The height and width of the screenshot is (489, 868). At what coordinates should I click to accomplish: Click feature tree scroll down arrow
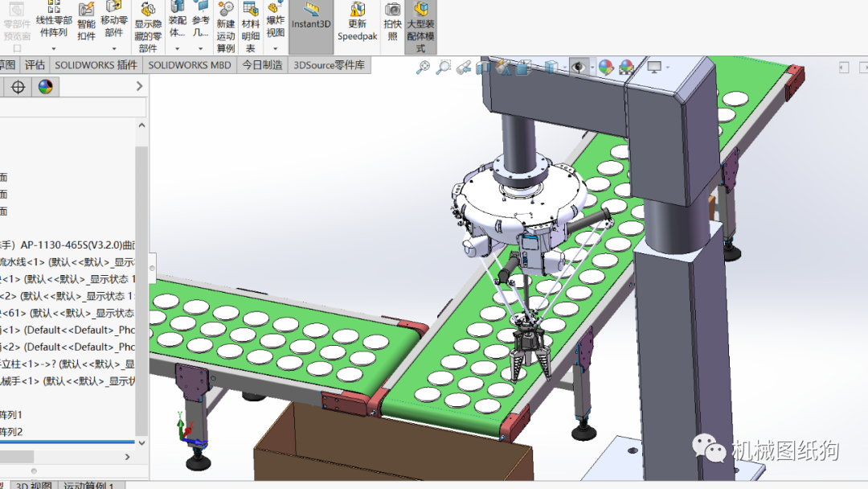point(141,442)
